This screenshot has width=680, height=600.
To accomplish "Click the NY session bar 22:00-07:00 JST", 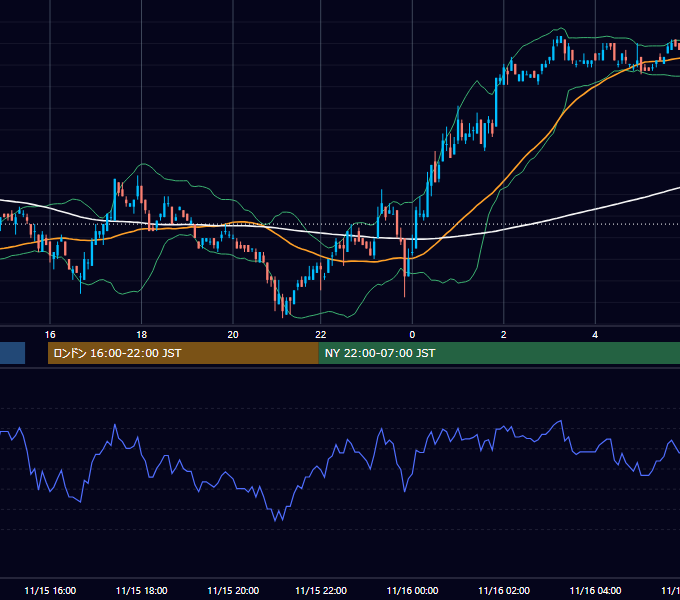I will [499, 353].
